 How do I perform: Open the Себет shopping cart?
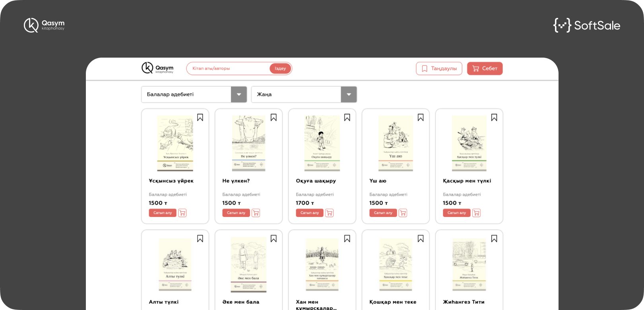(x=485, y=68)
